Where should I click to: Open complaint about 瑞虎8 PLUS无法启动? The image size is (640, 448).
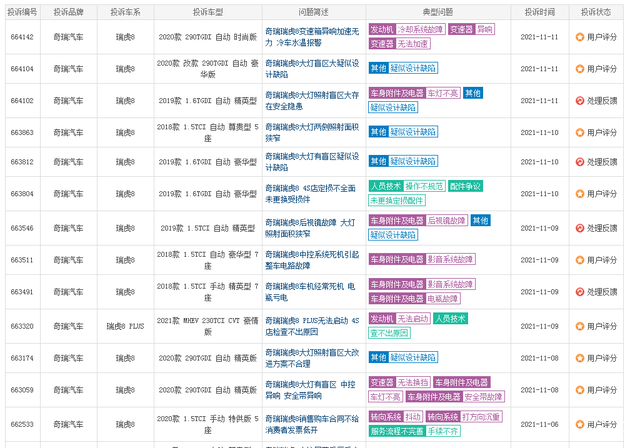coord(311,326)
